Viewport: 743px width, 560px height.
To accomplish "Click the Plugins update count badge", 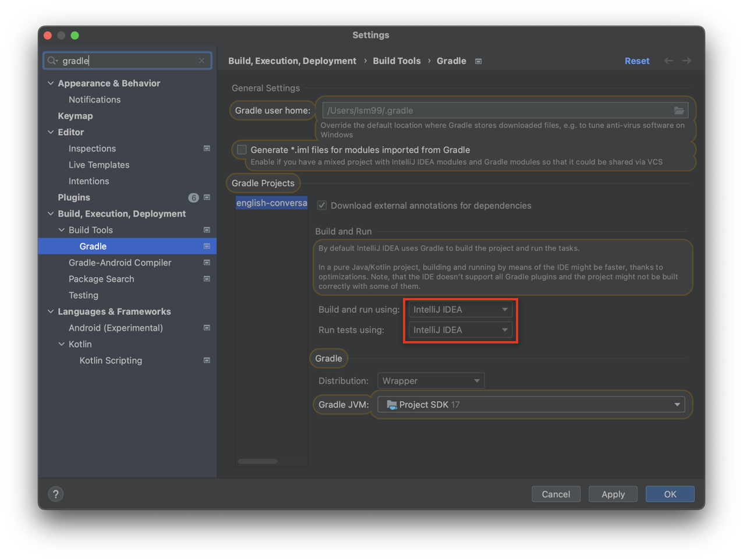I will tap(193, 198).
